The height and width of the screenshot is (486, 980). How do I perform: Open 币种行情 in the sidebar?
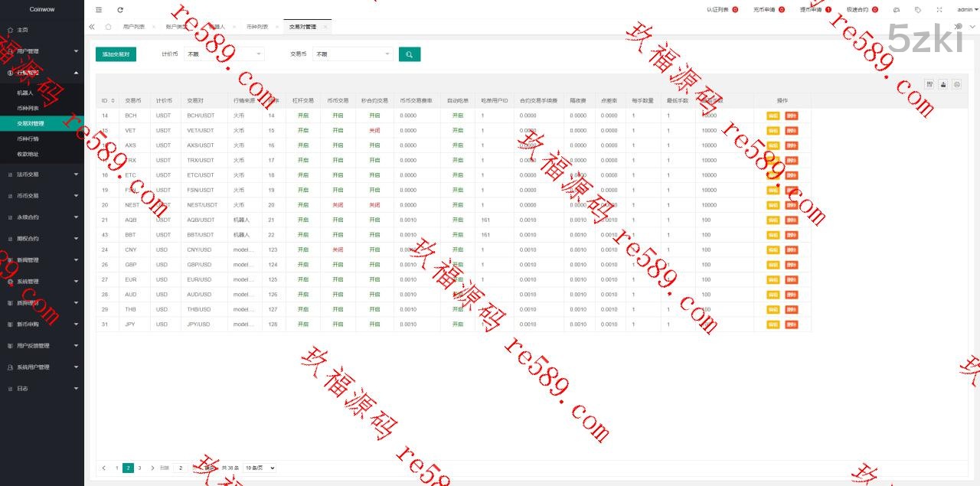[x=28, y=139]
